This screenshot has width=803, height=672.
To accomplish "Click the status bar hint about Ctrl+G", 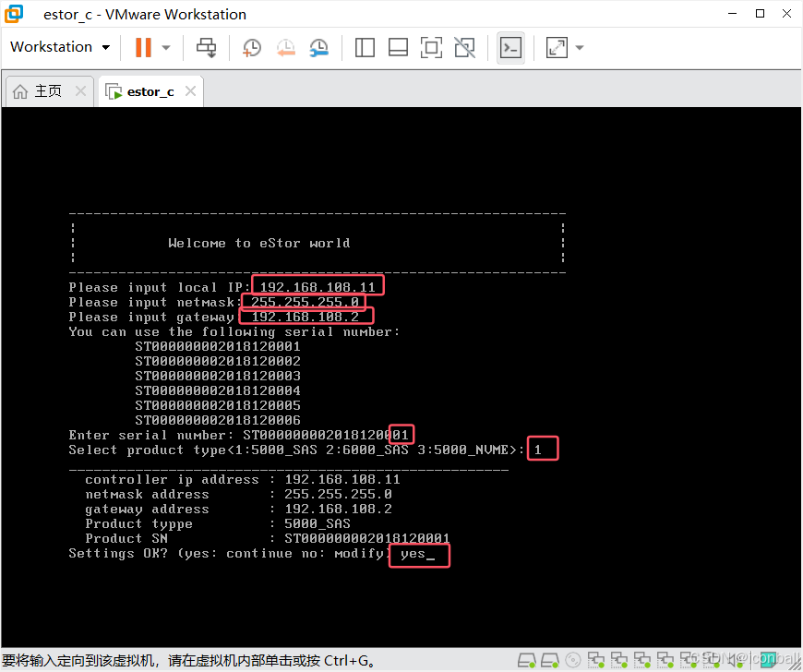I will pyautogui.click(x=189, y=660).
